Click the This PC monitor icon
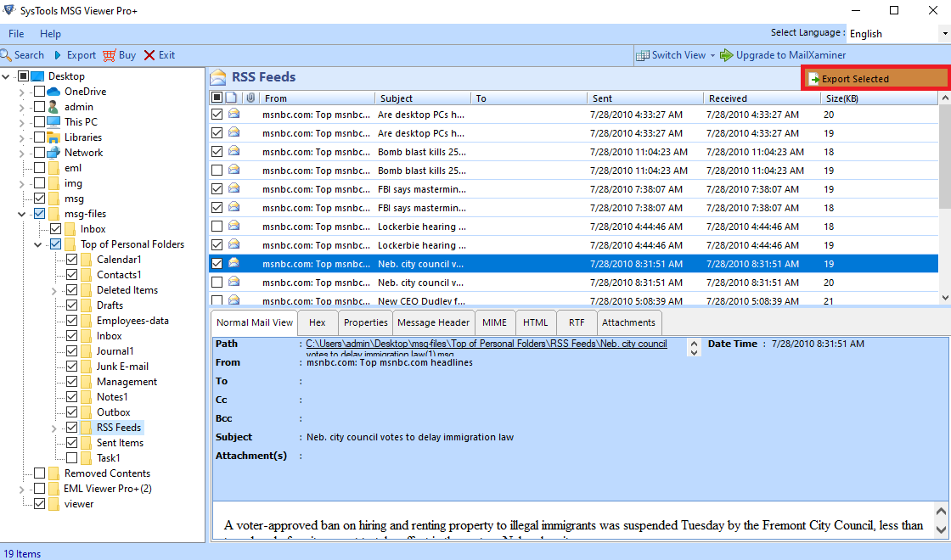The height and width of the screenshot is (560, 951). click(54, 122)
